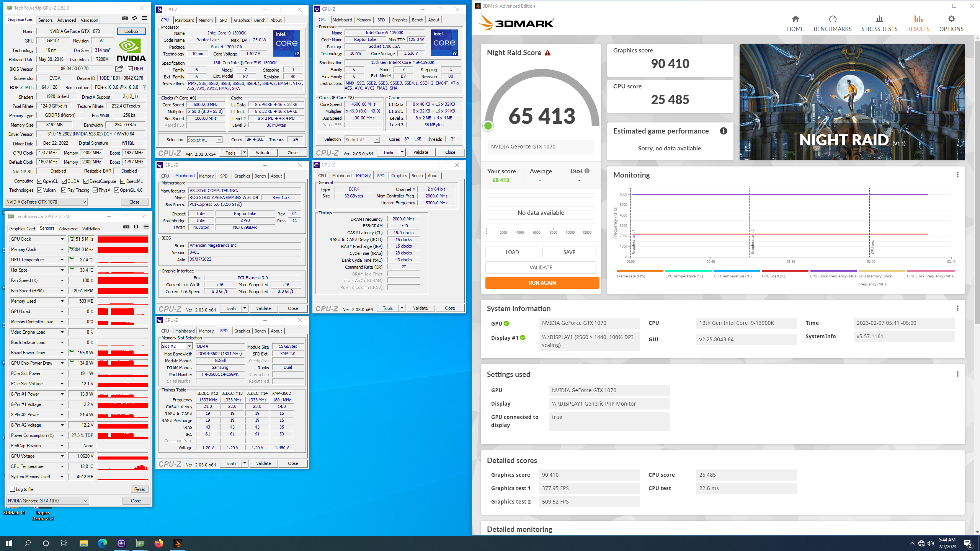Viewport: 980px width, 551px height.
Task: Click the LOAD result button in 3DMark
Action: 512,252
